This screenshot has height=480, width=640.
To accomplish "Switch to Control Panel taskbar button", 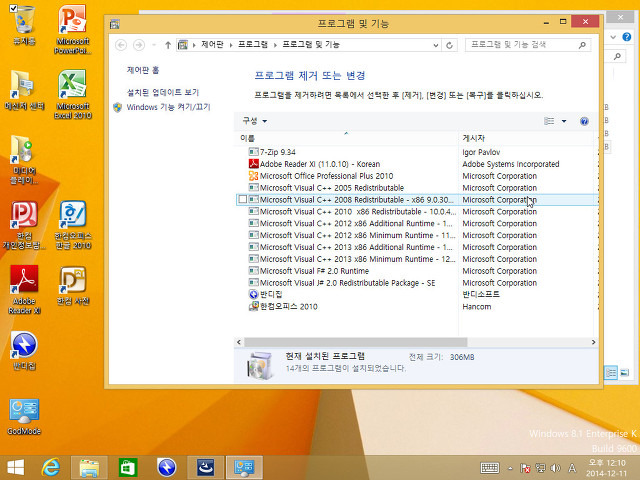I will point(244,467).
